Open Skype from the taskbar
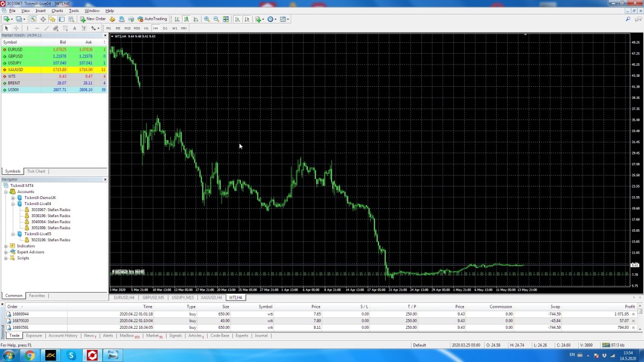The width and height of the screenshot is (644, 362). click(71, 355)
